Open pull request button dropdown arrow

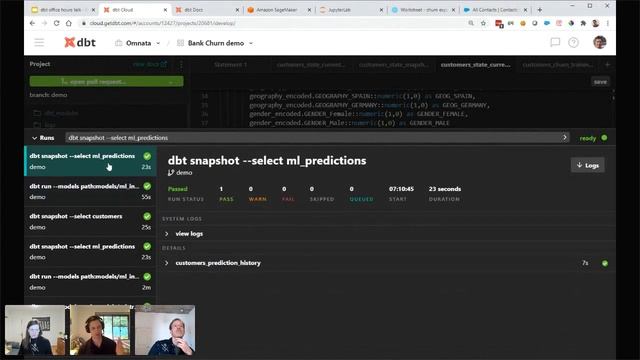(x=171, y=82)
